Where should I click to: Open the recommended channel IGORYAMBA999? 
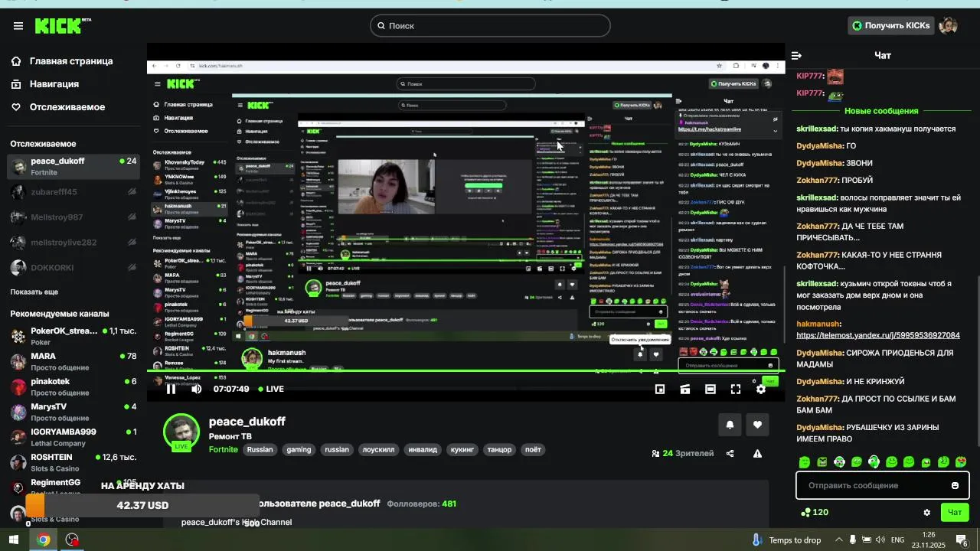(73, 438)
